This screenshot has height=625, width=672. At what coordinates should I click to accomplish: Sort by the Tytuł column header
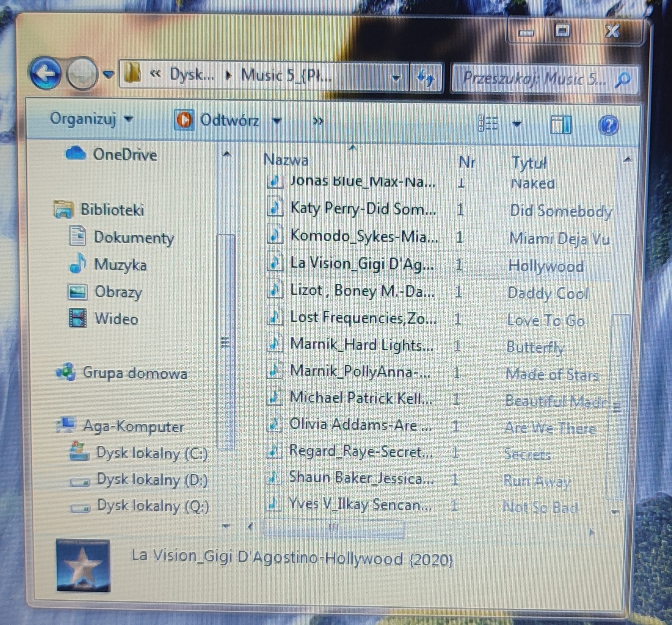coord(529,163)
